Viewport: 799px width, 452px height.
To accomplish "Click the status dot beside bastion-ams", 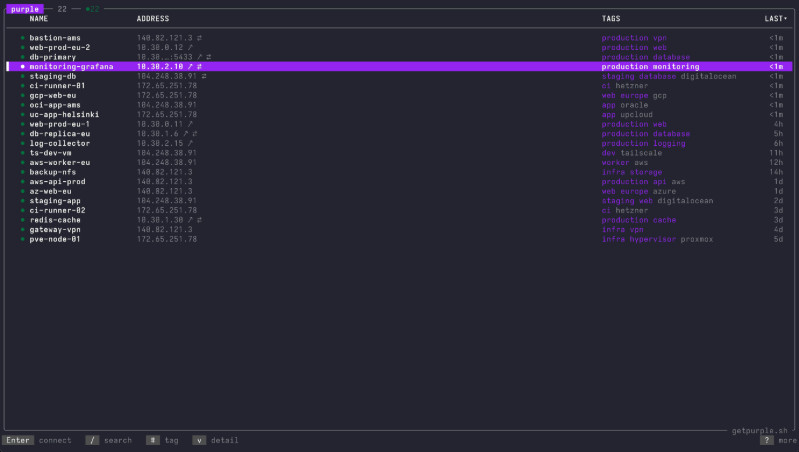I will tap(22, 38).
